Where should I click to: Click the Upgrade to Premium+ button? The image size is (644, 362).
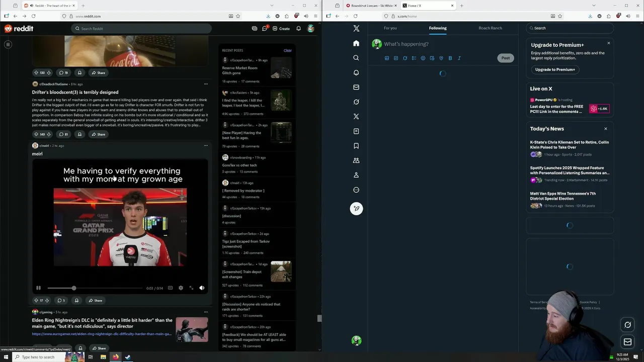tap(555, 69)
